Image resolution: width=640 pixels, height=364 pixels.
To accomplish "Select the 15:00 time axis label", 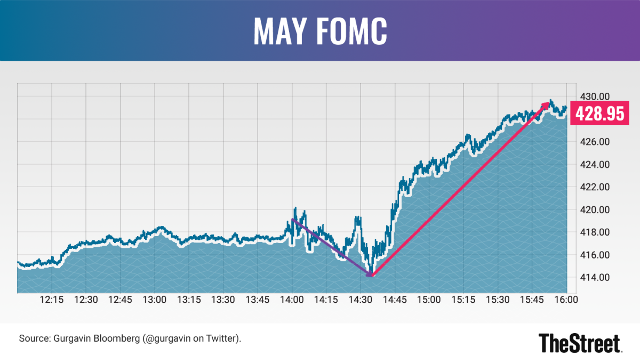I will coord(429,300).
